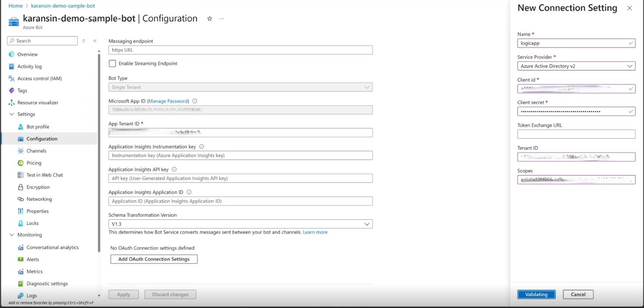Click the Validating button
644x308 pixels.
pyautogui.click(x=536, y=294)
